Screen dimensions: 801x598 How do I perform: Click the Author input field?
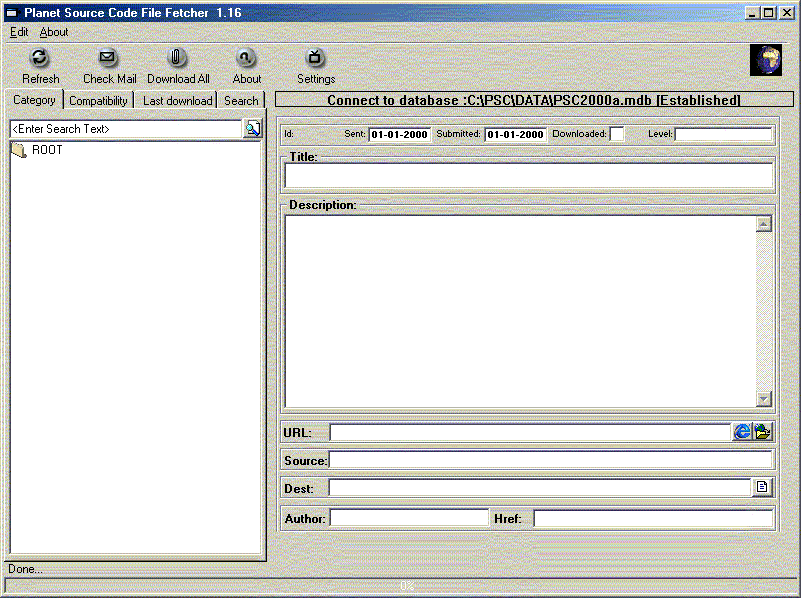pyautogui.click(x=409, y=518)
